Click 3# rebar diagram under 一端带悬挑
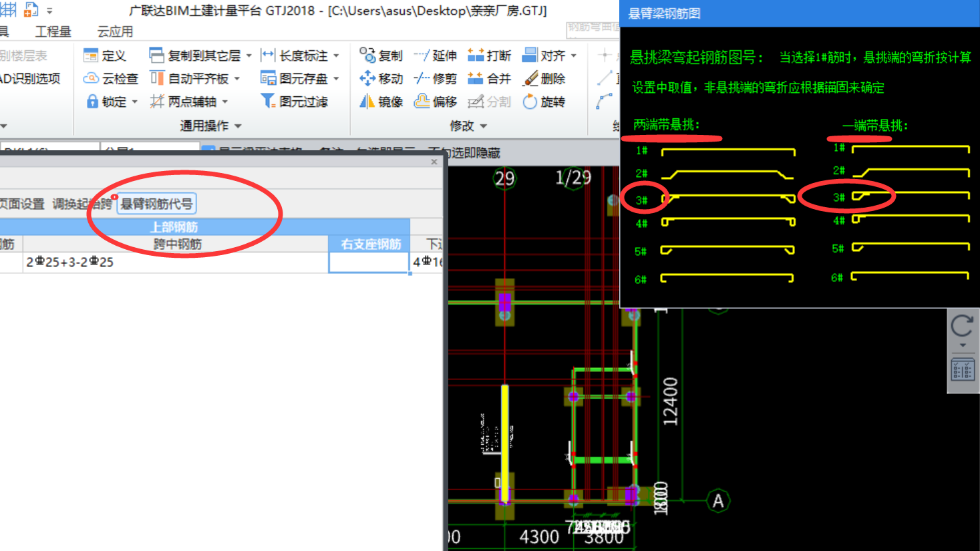The height and width of the screenshot is (551, 980). (911, 196)
